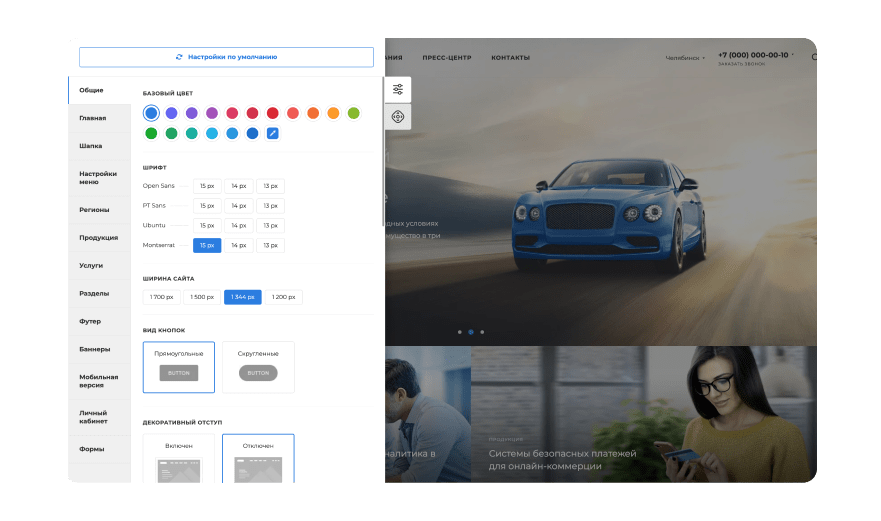The height and width of the screenshot is (521, 881).
Task: Click the settings sliders icon button
Action: [398, 89]
